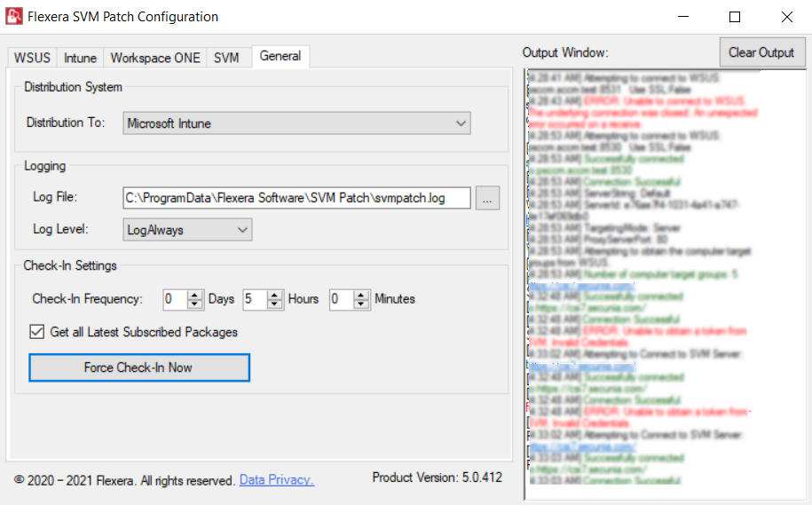Maximize the SVM Patch Configuration window
812x505 pixels.
tap(734, 17)
